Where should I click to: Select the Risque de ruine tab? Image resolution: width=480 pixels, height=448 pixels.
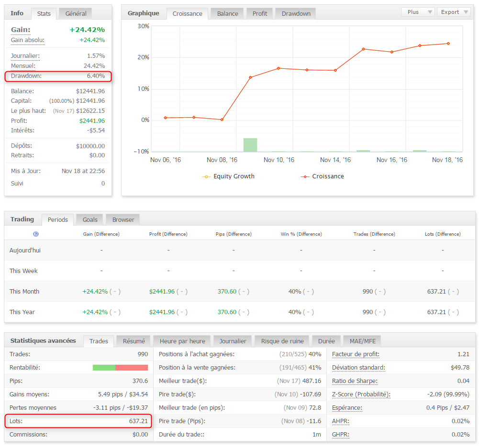click(282, 341)
